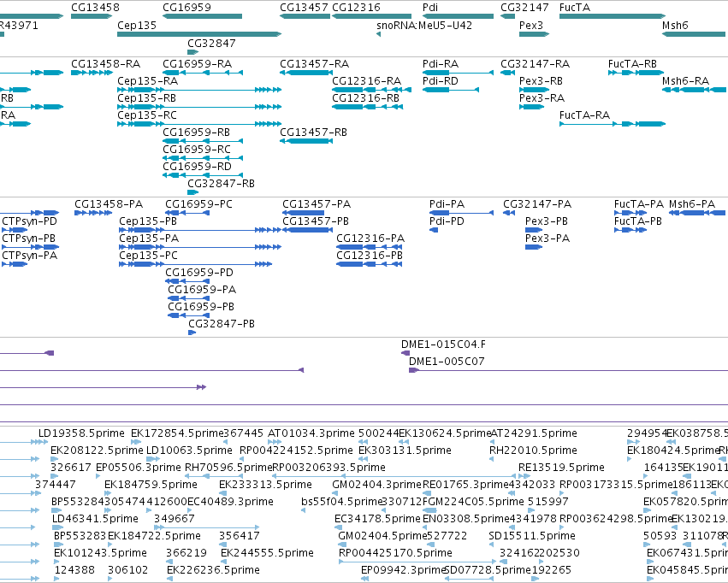The width and height of the screenshot is (728, 583).
Task: Select the "CG13458" gene name label
Action: (x=95, y=8)
